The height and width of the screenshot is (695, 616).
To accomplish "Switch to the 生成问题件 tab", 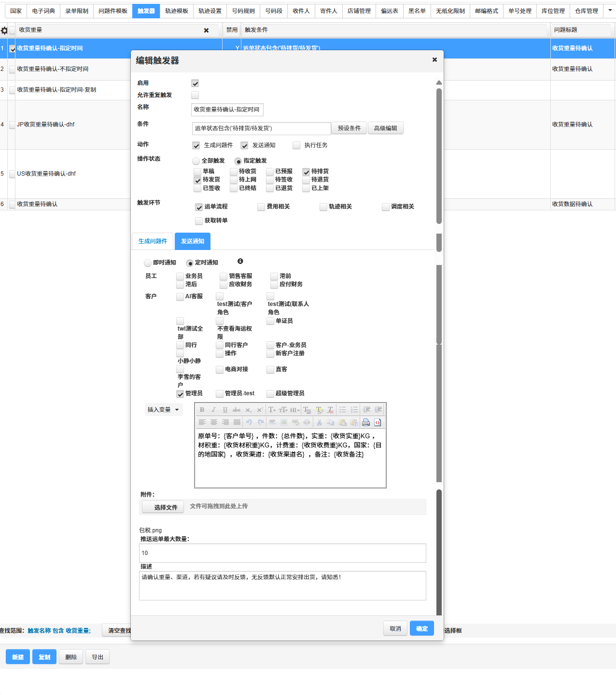I will [153, 241].
